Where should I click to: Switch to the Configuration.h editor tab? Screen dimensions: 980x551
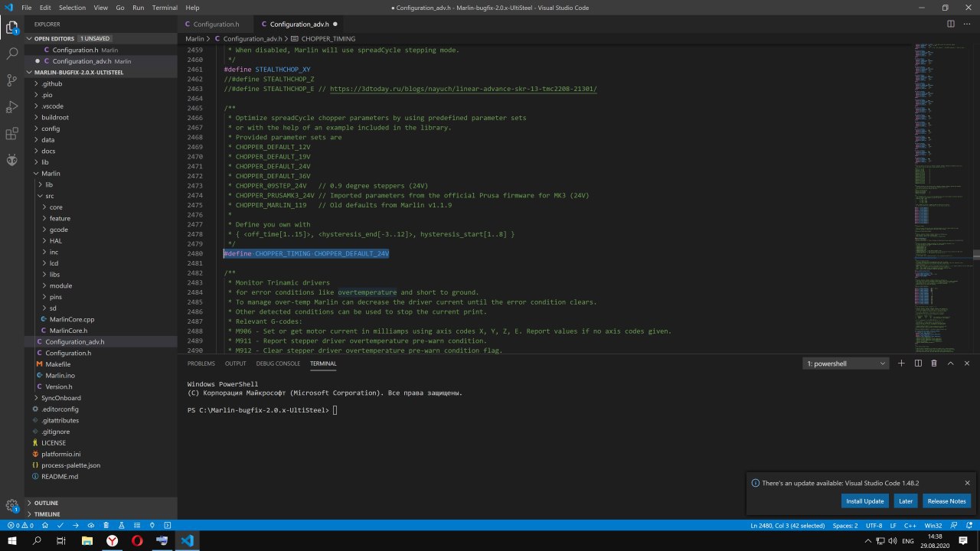click(217, 24)
